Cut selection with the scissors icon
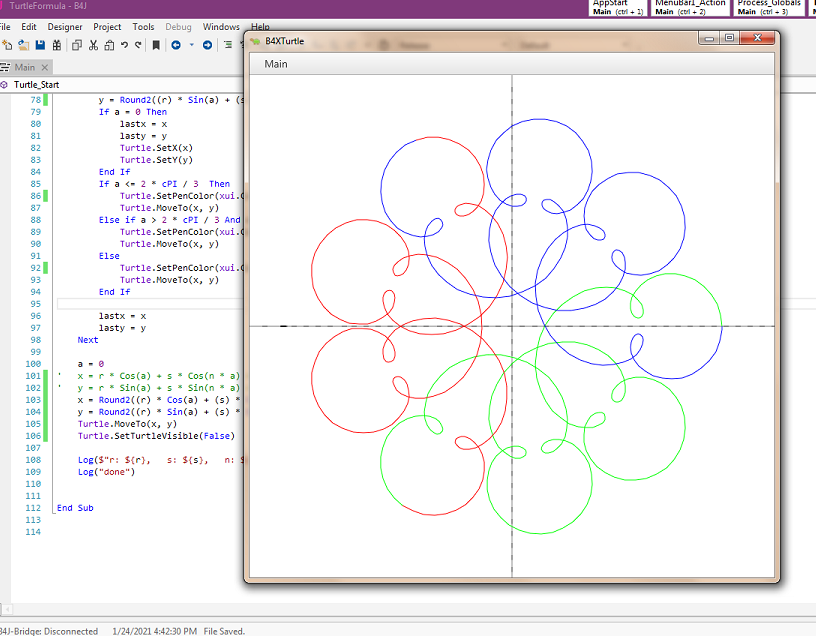This screenshot has height=636, width=816. click(x=93, y=45)
